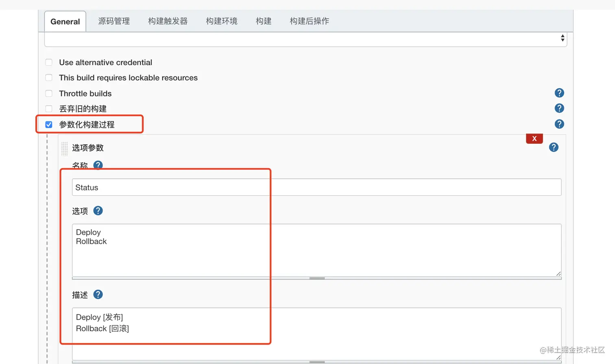The image size is (615, 364).
Task: Delete the 选项参数 with red X
Action: [534, 139]
